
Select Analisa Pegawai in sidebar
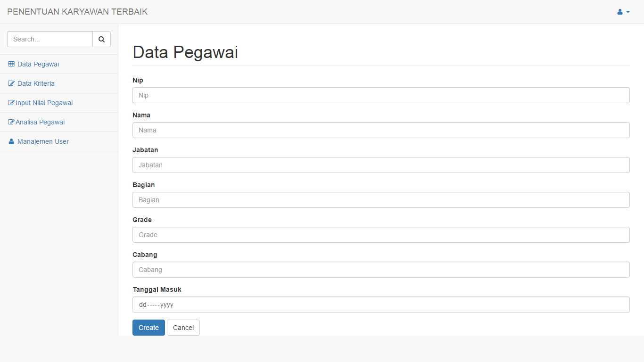coord(59,122)
